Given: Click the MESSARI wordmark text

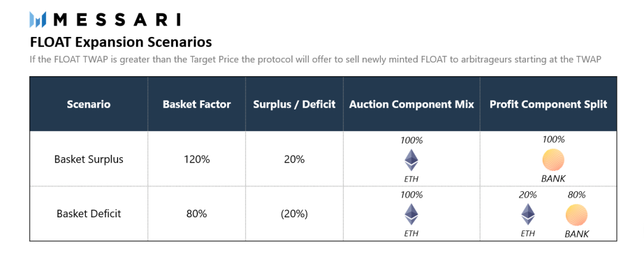Looking at the screenshot, I should click(x=116, y=20).
